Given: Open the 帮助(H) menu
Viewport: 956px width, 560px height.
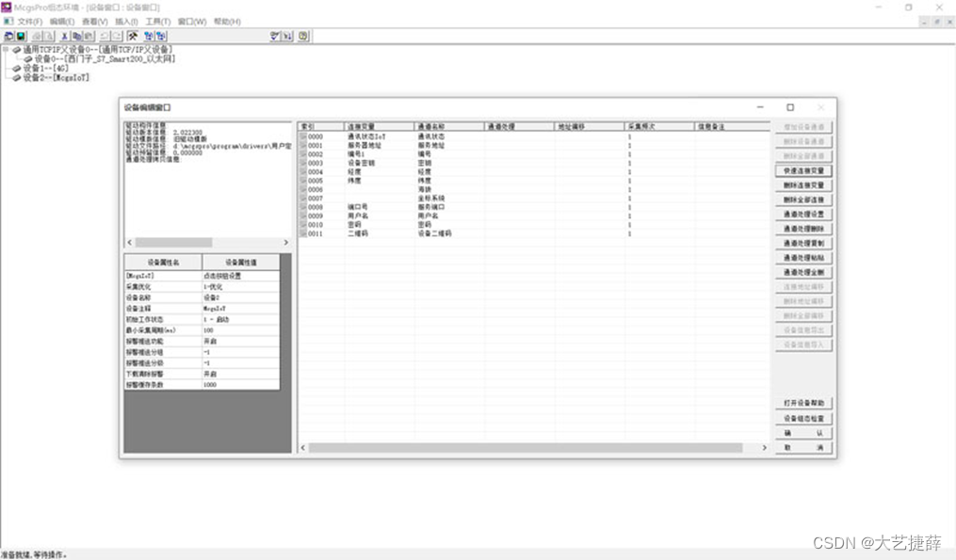Looking at the screenshot, I should point(227,22).
